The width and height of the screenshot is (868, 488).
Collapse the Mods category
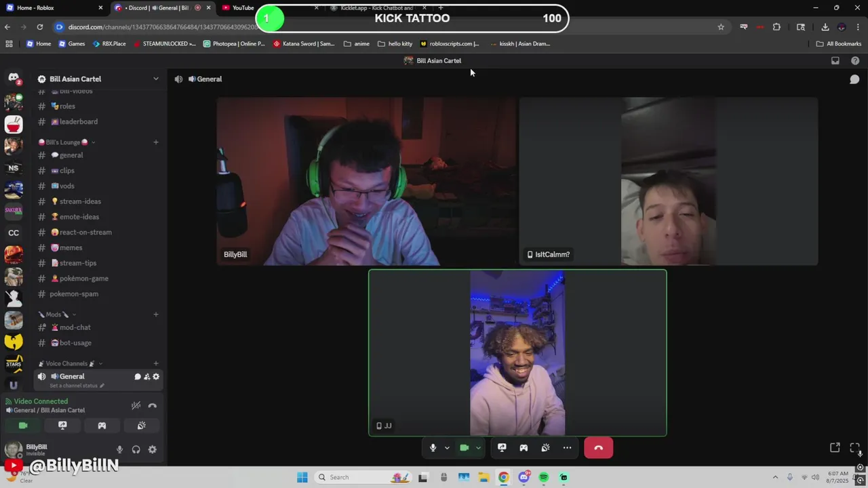(x=57, y=314)
